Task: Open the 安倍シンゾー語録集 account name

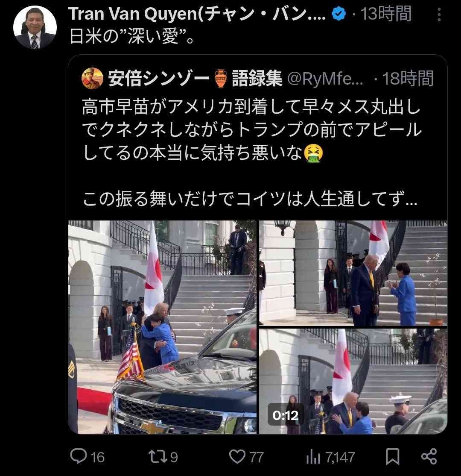Action: tap(195, 78)
